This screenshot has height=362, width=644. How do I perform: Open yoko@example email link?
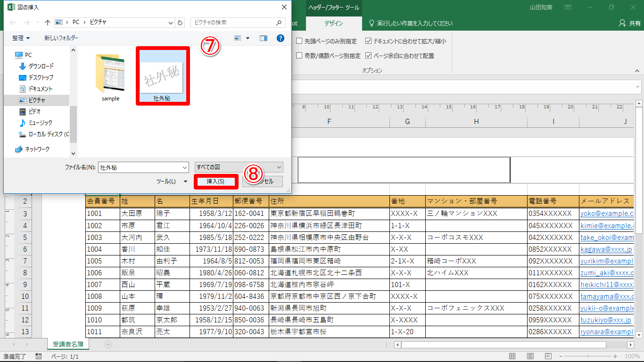tap(607, 214)
